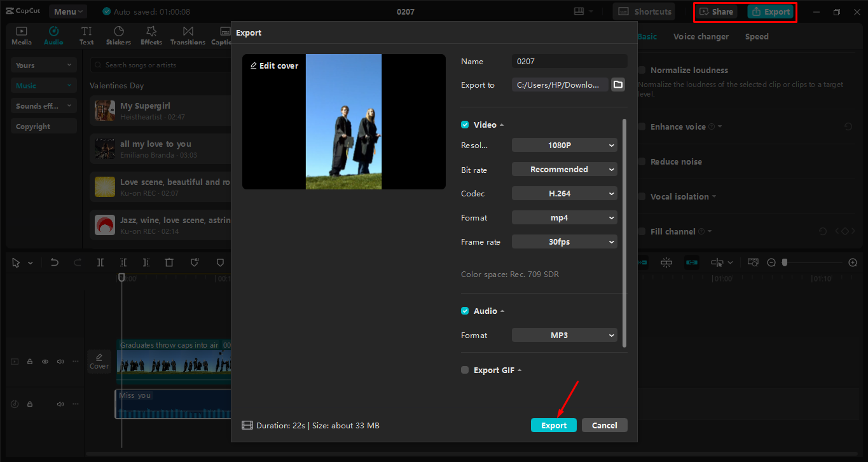Open the Menu dropdown in the top bar
The height and width of the screenshot is (462, 868).
click(x=67, y=11)
